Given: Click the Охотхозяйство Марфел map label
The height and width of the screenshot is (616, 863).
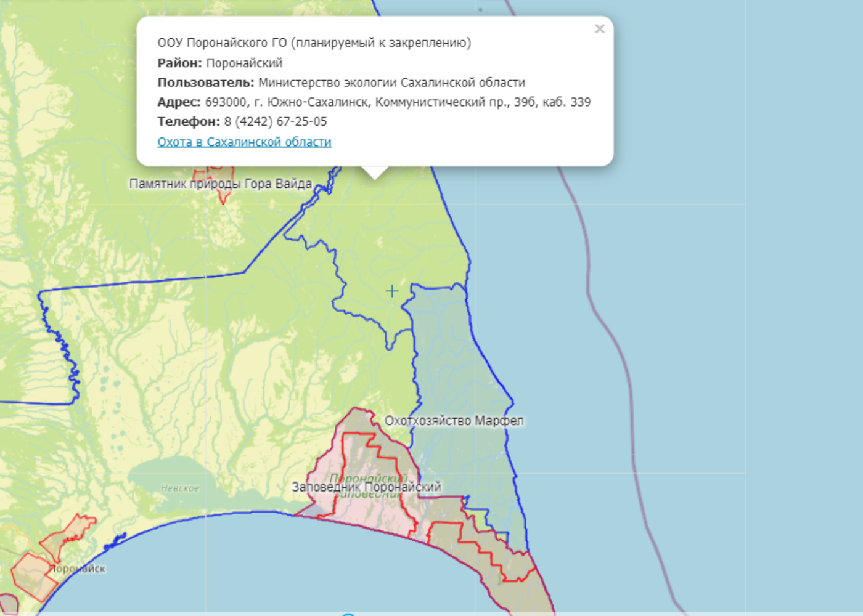Looking at the screenshot, I should (454, 421).
